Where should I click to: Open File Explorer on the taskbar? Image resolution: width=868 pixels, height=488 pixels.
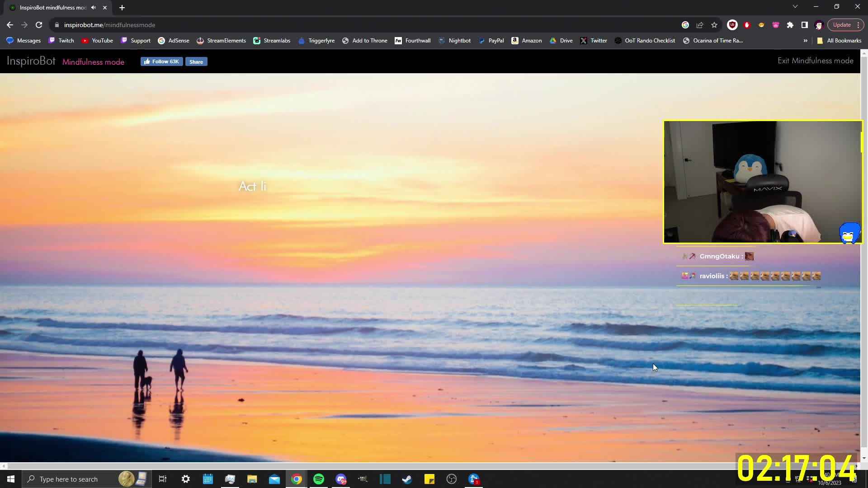point(252,479)
